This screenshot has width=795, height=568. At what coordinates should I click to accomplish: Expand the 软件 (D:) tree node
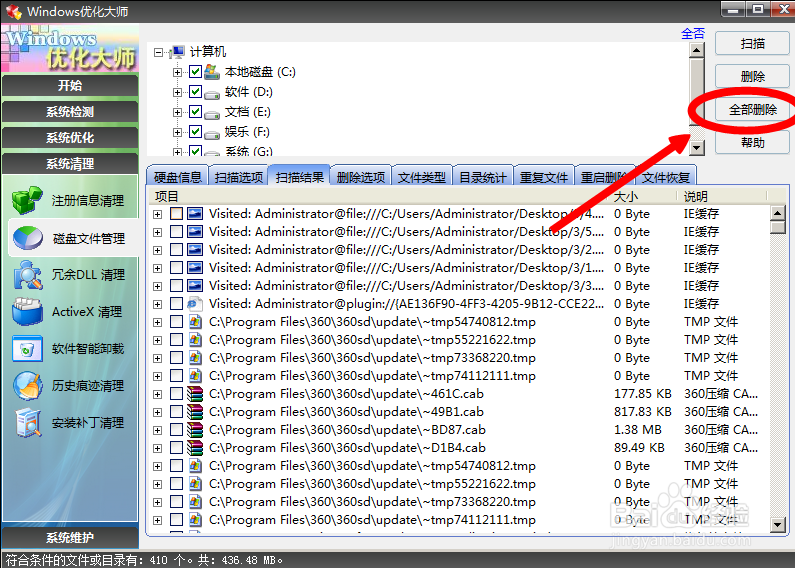coord(177,92)
